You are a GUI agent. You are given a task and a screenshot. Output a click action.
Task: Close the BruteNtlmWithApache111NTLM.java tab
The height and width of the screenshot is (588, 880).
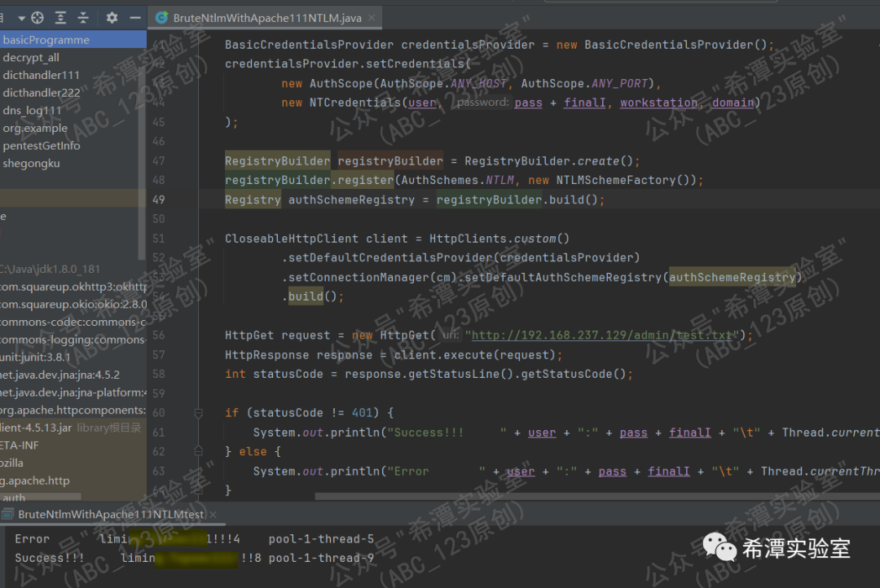pyautogui.click(x=372, y=18)
